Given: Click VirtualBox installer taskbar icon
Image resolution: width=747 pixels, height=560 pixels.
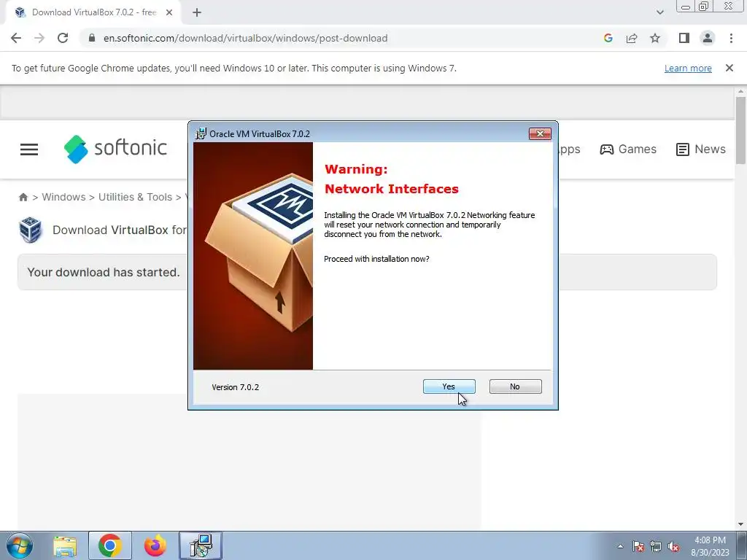Looking at the screenshot, I should 201,545.
